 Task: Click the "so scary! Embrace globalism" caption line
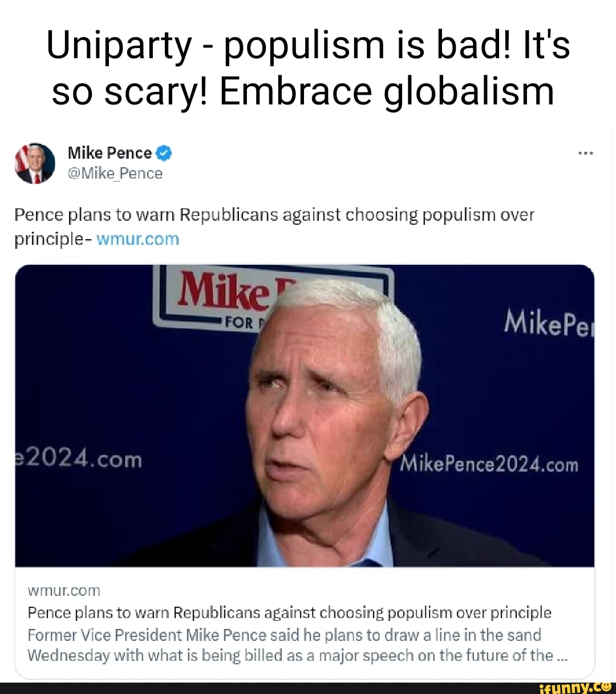click(303, 91)
